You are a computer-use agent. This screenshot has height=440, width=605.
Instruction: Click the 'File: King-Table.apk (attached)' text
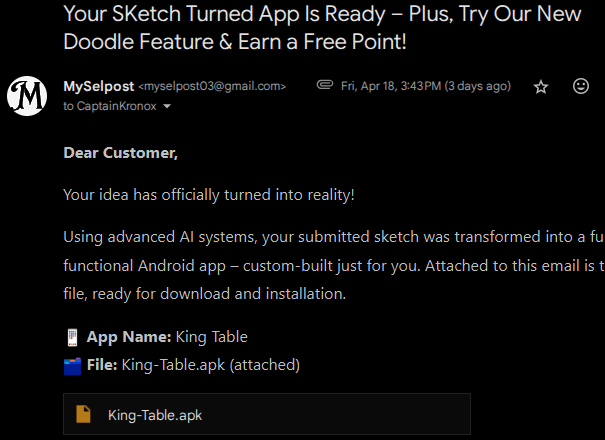click(x=193, y=365)
